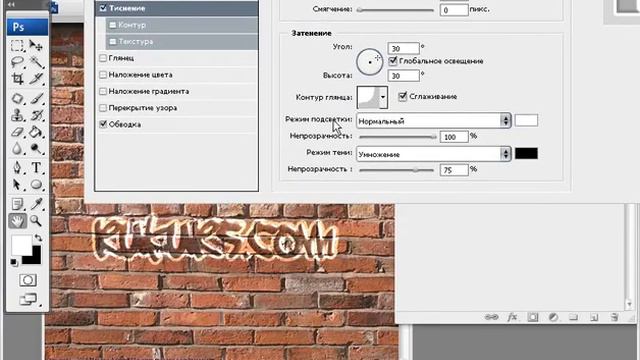Create a new layer
640x360 pixels.
tap(594, 317)
